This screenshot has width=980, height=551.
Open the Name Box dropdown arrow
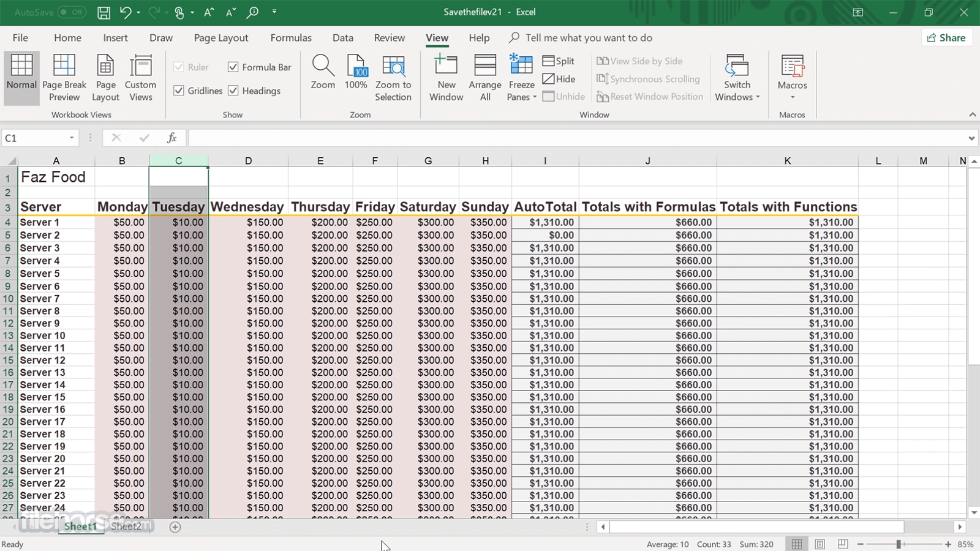tap(72, 138)
